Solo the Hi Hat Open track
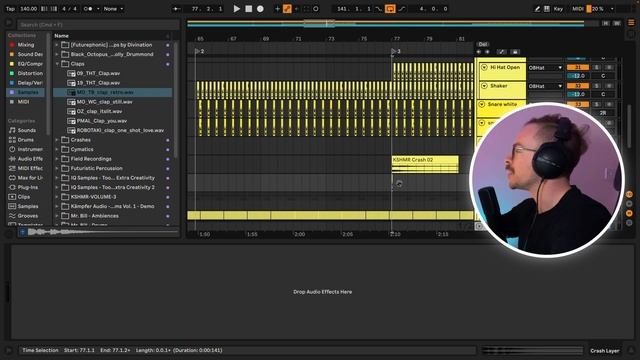Image resolution: width=640 pixels, height=360 pixels. tap(597, 67)
